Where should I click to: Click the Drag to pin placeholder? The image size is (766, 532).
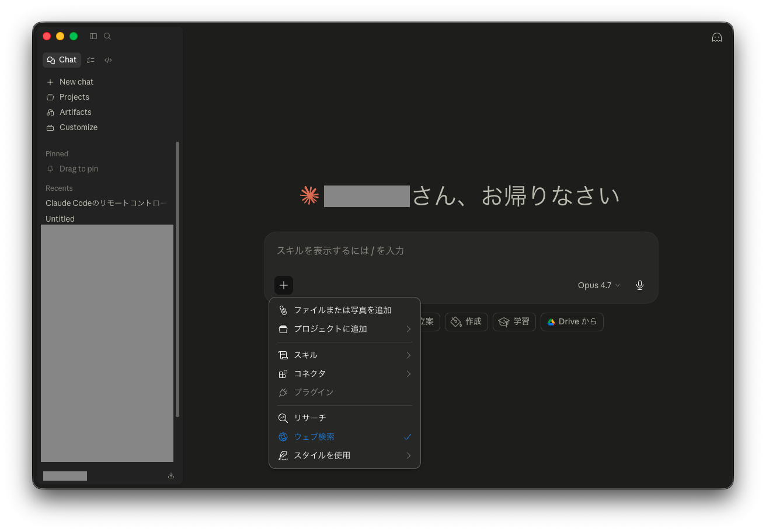pos(79,169)
